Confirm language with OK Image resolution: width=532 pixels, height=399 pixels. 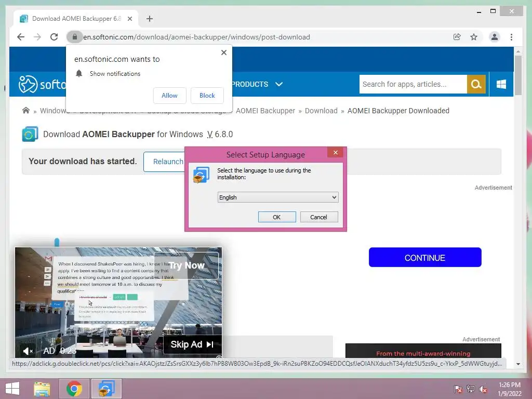[x=277, y=217]
